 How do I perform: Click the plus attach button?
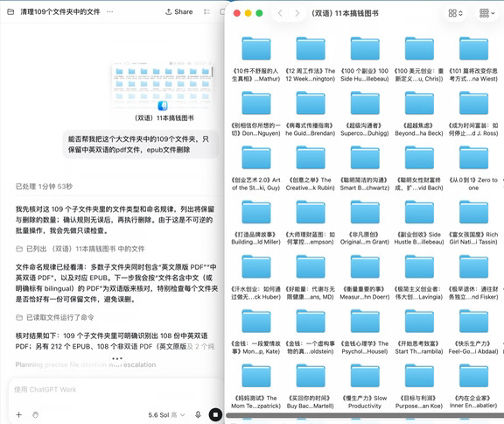click(19, 414)
